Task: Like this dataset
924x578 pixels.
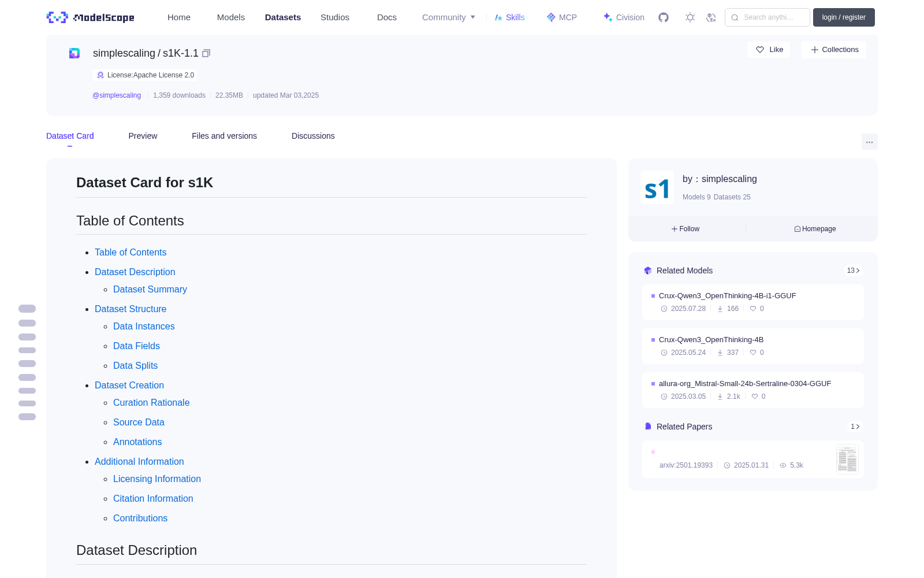Action: coord(769,50)
